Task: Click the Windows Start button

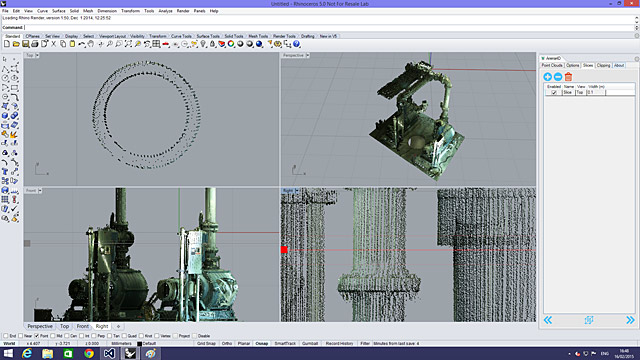Action: tap(8, 353)
